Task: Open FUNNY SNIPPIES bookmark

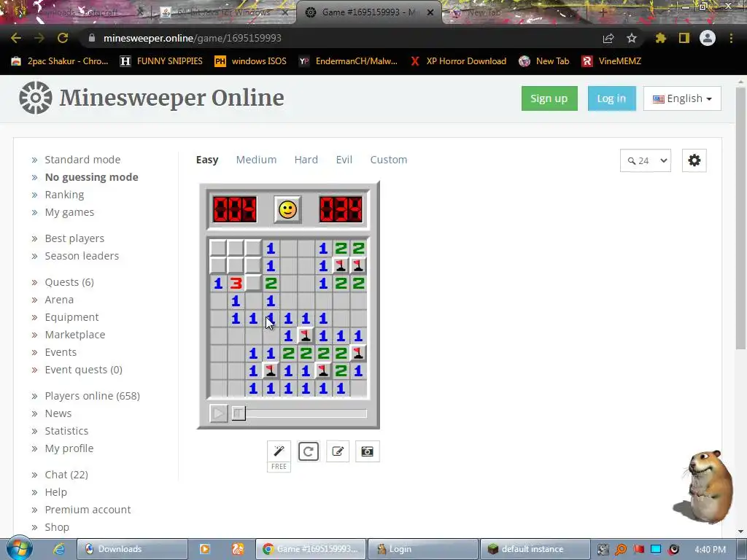Action: [x=161, y=61]
